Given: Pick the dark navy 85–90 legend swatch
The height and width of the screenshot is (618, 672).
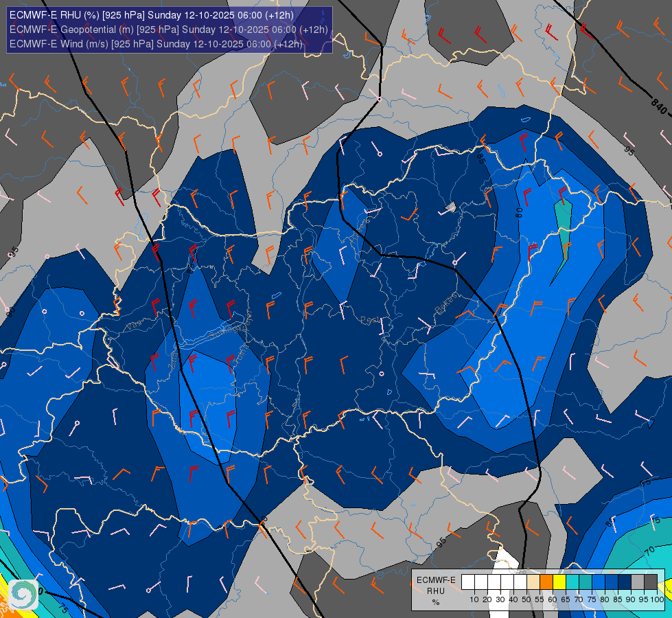Looking at the screenshot, I should pyautogui.click(x=625, y=582).
